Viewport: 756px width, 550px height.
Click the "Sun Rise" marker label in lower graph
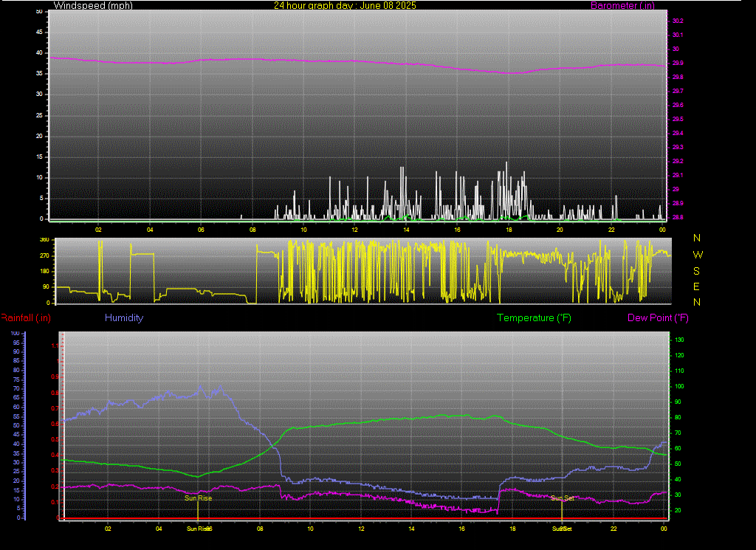pyautogui.click(x=198, y=498)
